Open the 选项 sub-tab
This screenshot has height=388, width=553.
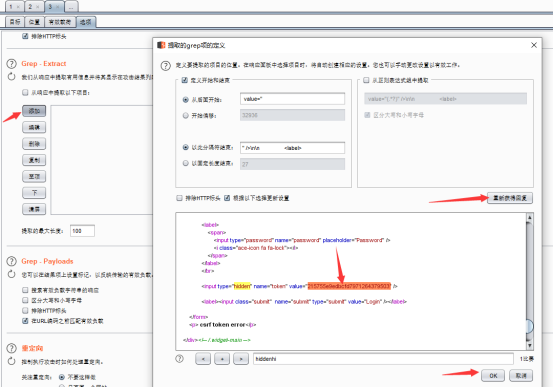click(86, 22)
